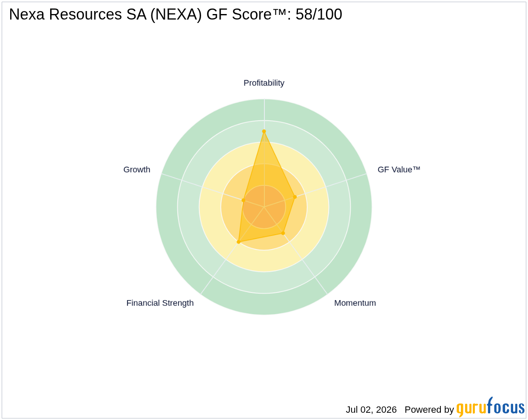Click the GF Value data point on radar
The height and width of the screenshot is (420, 528).
(x=295, y=197)
